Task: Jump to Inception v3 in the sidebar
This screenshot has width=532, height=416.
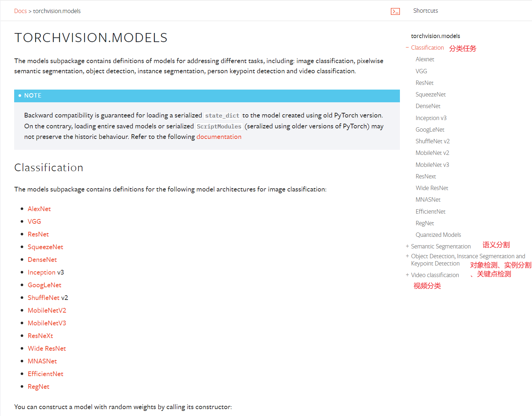Action: click(431, 118)
